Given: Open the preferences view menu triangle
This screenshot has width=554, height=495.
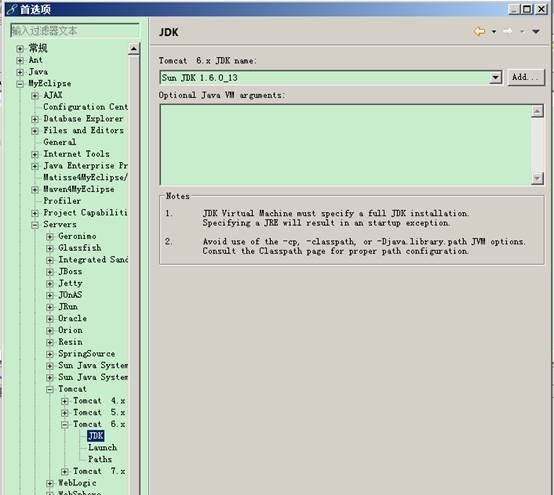Looking at the screenshot, I should [x=536, y=31].
